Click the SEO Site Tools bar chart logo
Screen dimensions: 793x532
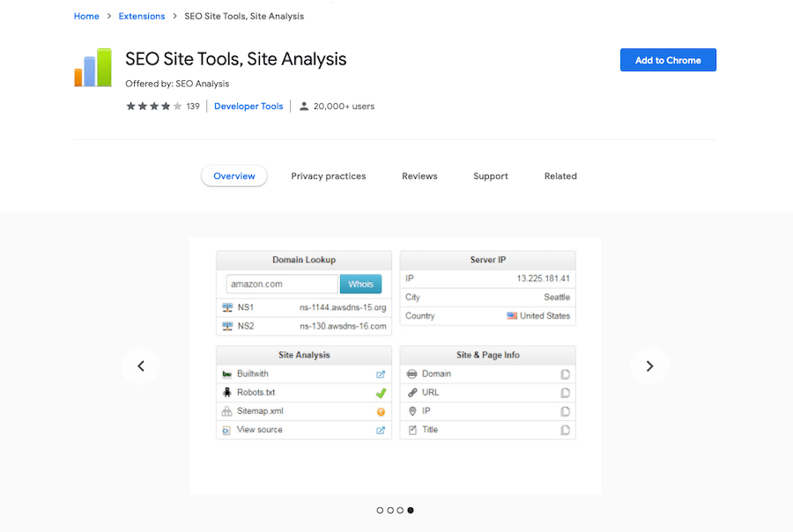coord(93,67)
